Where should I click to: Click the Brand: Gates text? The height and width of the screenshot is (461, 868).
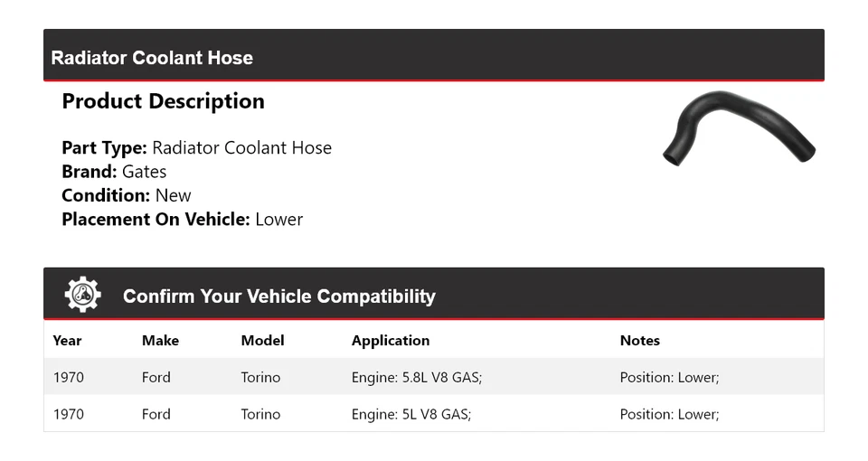(x=114, y=172)
